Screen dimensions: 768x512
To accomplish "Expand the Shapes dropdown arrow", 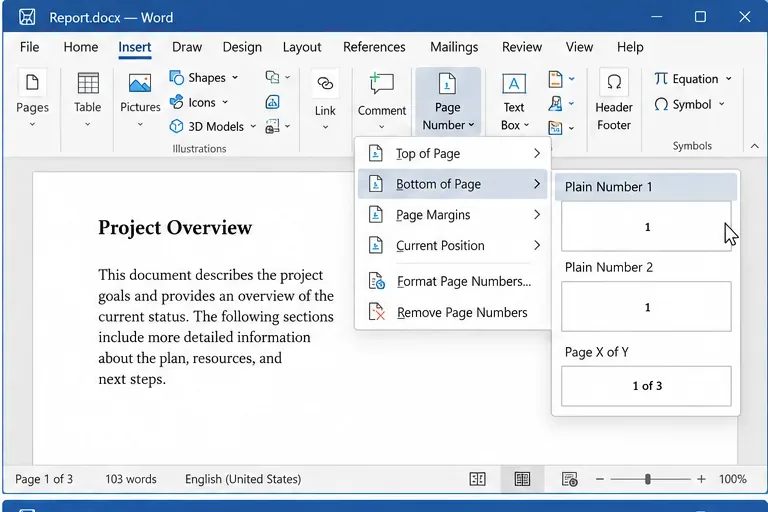I will (235, 77).
